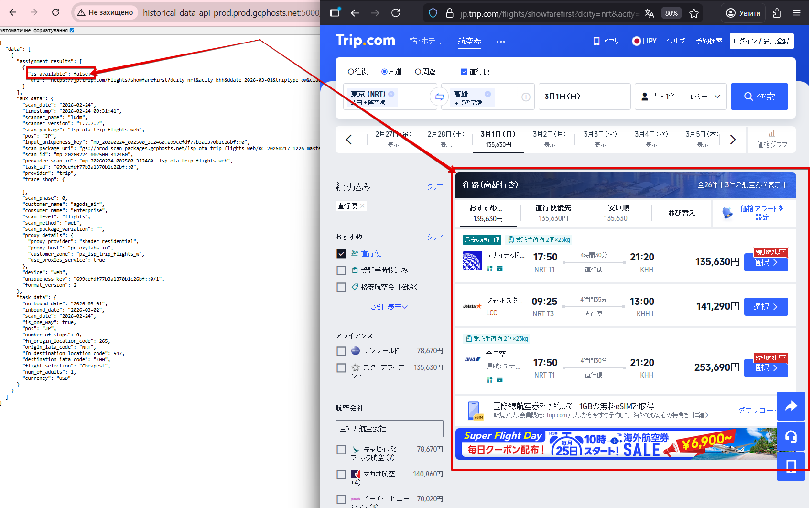This screenshot has width=812, height=508.
Task: Sort by 安い順 cheapest tab
Action: [619, 213]
